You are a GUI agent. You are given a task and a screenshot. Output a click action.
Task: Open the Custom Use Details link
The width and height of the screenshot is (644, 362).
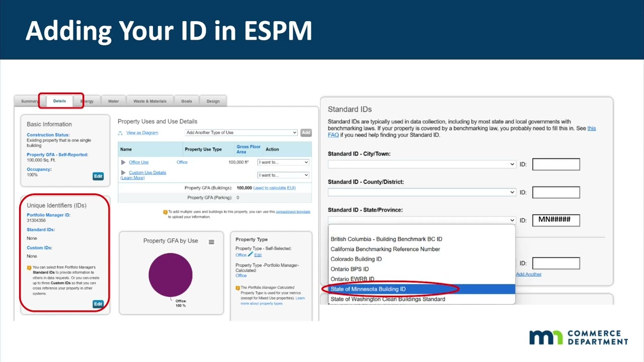click(x=147, y=172)
